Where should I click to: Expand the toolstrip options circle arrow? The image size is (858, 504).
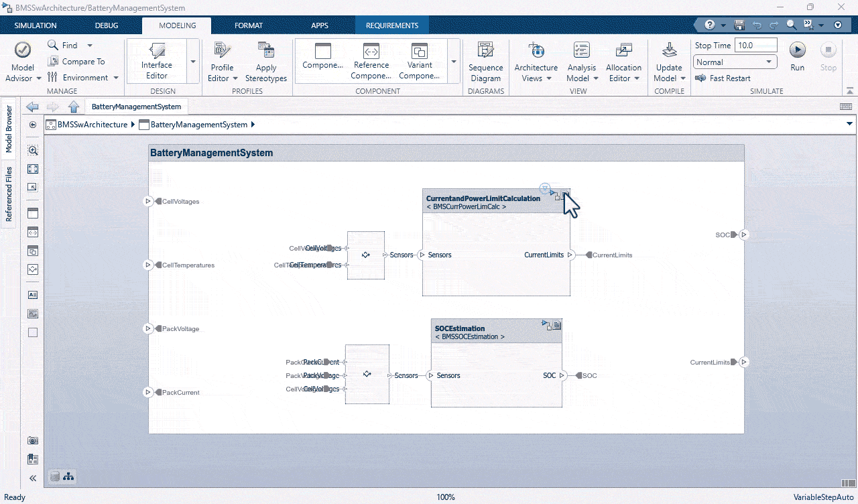tap(838, 25)
